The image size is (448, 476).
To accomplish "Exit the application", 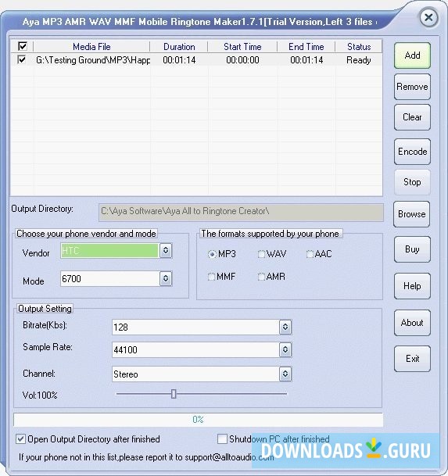I will coord(412,359).
